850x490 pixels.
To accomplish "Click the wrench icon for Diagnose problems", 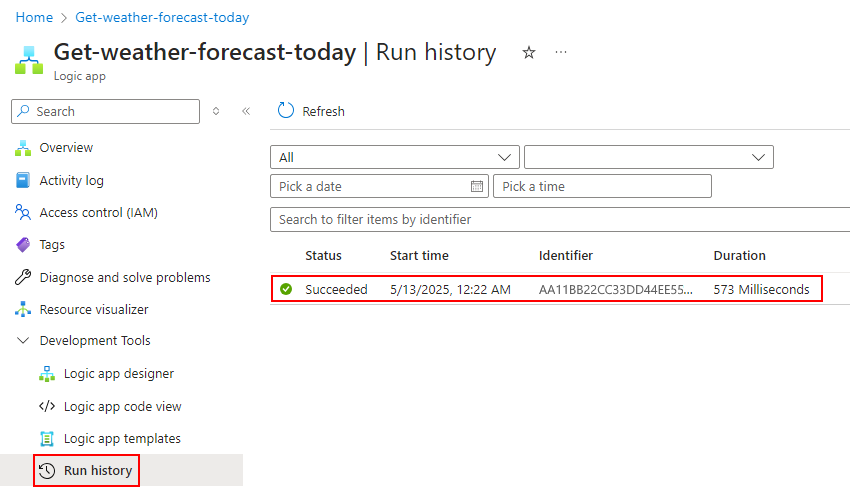I will click(23, 277).
